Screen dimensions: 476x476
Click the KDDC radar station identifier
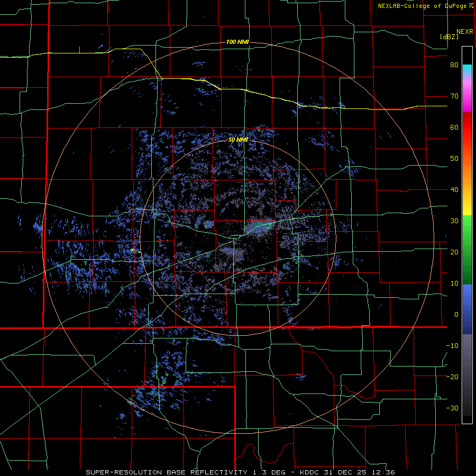[310, 472]
